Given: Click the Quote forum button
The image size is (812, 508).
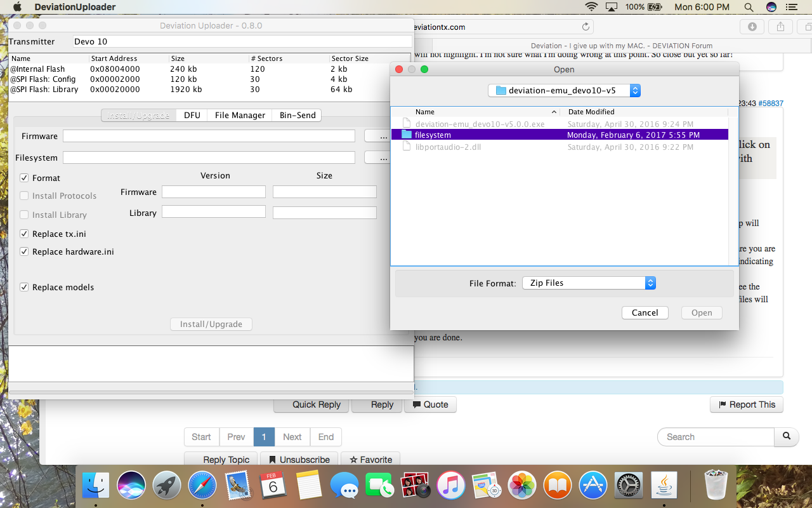Looking at the screenshot, I should (x=429, y=404).
